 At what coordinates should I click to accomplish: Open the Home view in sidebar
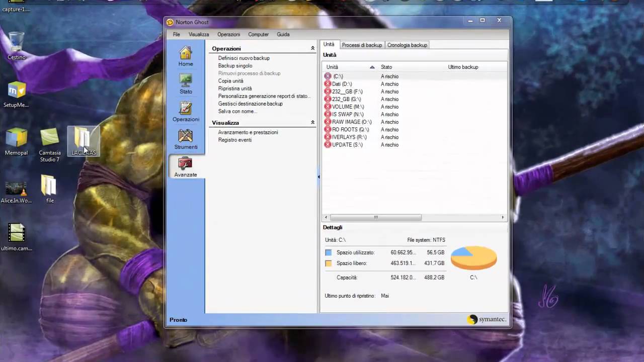[186, 57]
